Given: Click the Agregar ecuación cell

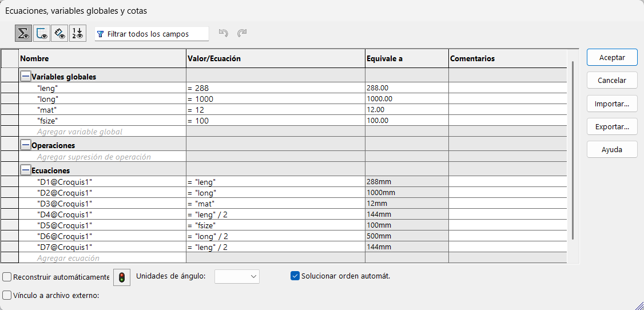Looking at the screenshot, I should point(68,259).
